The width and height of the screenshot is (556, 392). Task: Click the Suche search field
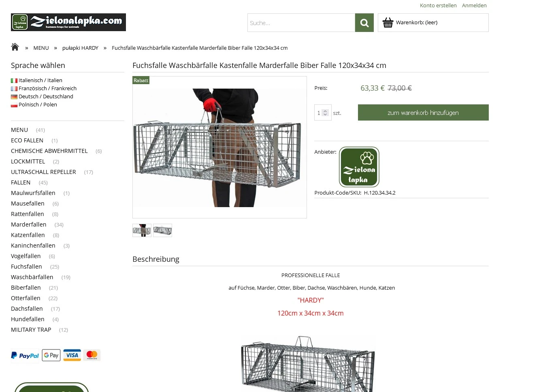pyautogui.click(x=301, y=23)
